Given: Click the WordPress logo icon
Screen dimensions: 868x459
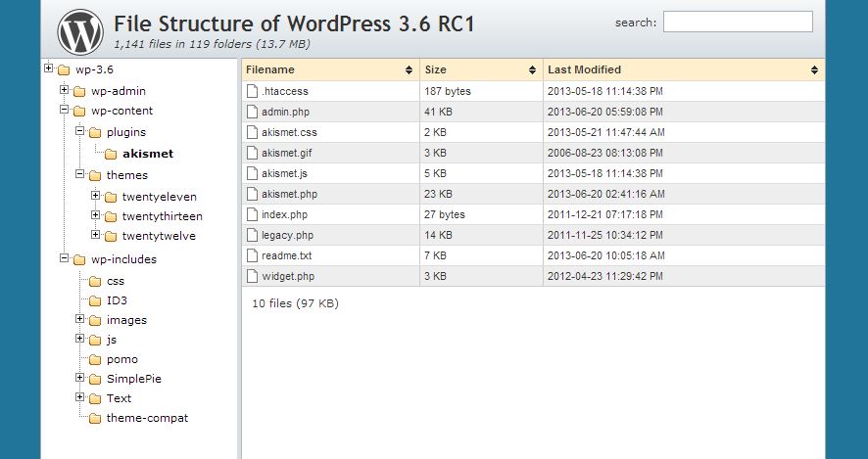Looking at the screenshot, I should 80,31.
